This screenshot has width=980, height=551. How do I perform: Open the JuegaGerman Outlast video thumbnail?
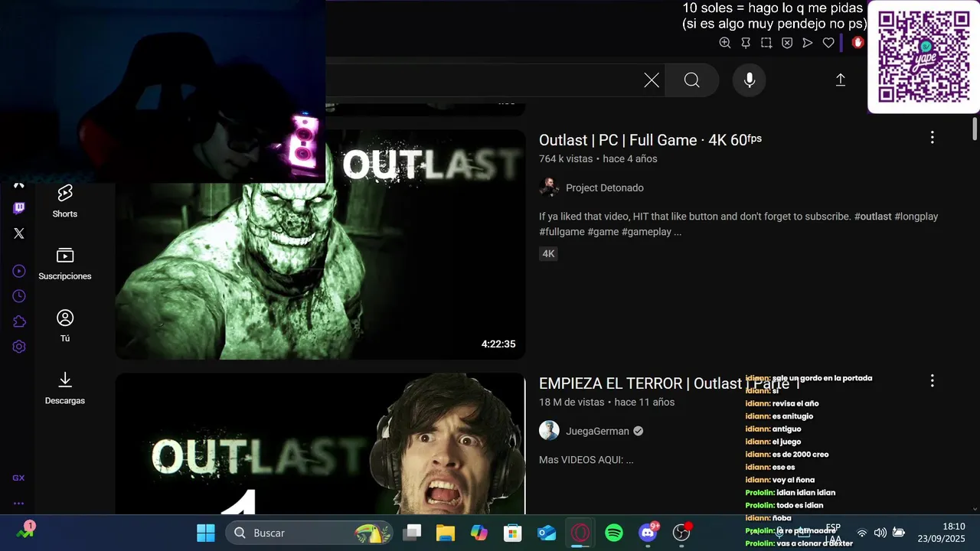tap(320, 444)
